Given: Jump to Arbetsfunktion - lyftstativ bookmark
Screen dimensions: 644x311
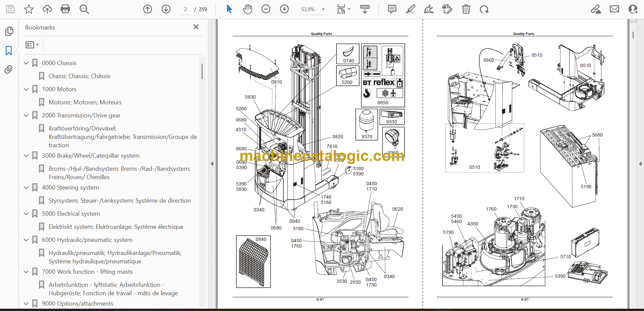Looking at the screenshot, I should coord(113,289).
